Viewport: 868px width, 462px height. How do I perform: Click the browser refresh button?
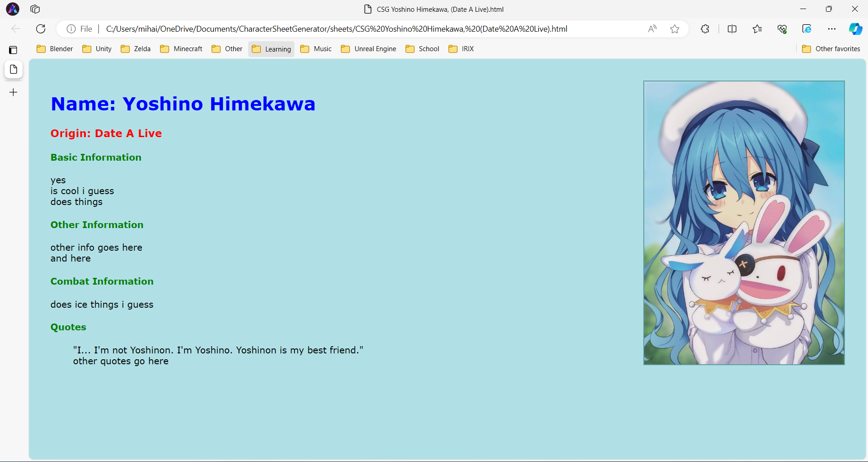point(41,29)
